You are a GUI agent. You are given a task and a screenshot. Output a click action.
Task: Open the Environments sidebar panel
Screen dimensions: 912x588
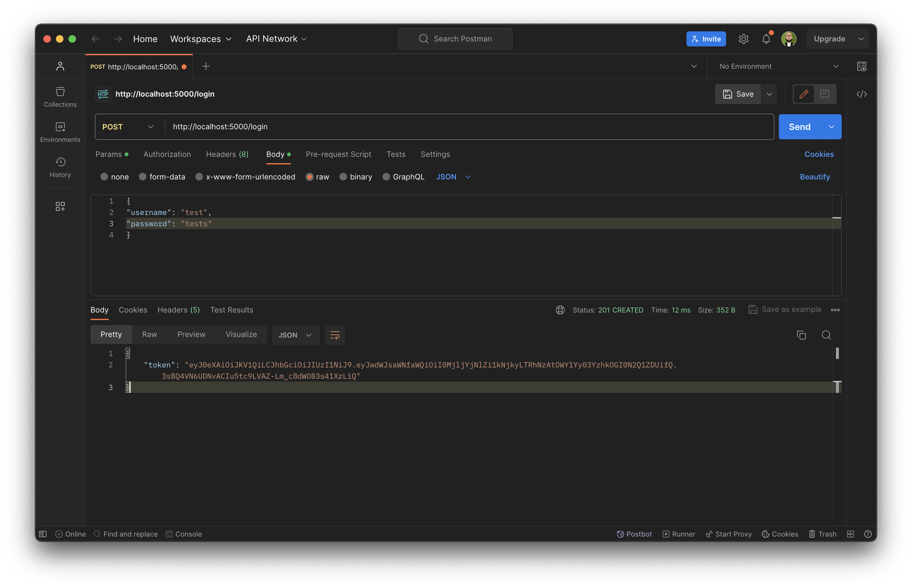(x=60, y=132)
